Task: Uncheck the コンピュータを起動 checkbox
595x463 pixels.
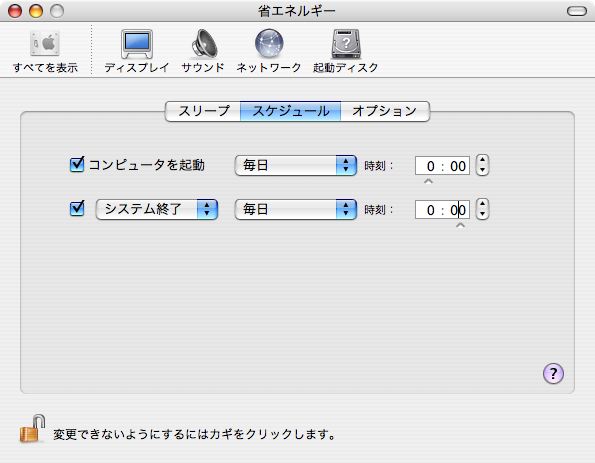Action: [x=77, y=164]
